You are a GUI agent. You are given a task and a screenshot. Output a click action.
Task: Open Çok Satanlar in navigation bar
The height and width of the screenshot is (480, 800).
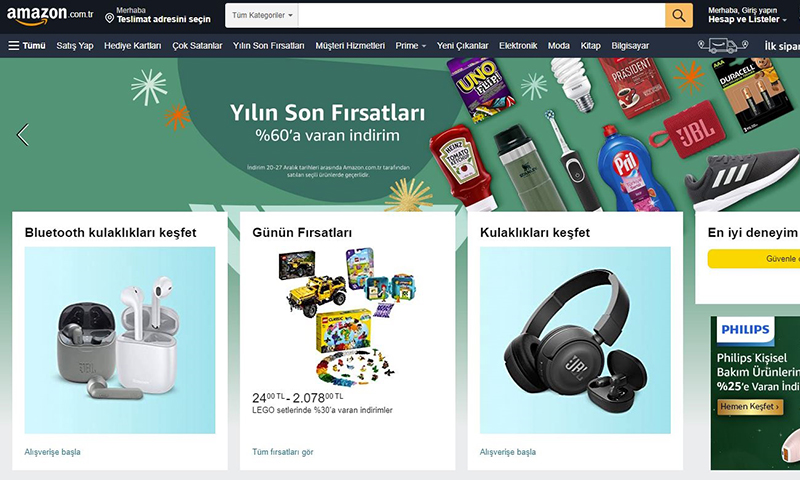pos(197,46)
